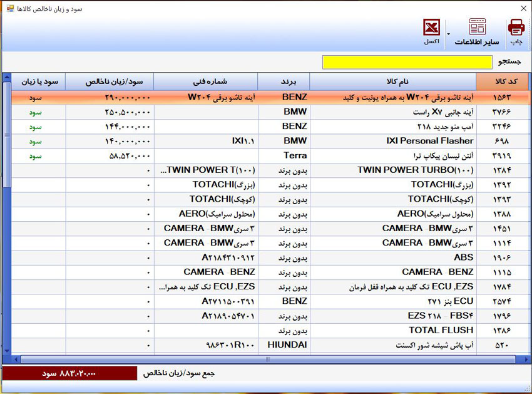Click product code ۱۳۹۲ cell

[x=502, y=185]
